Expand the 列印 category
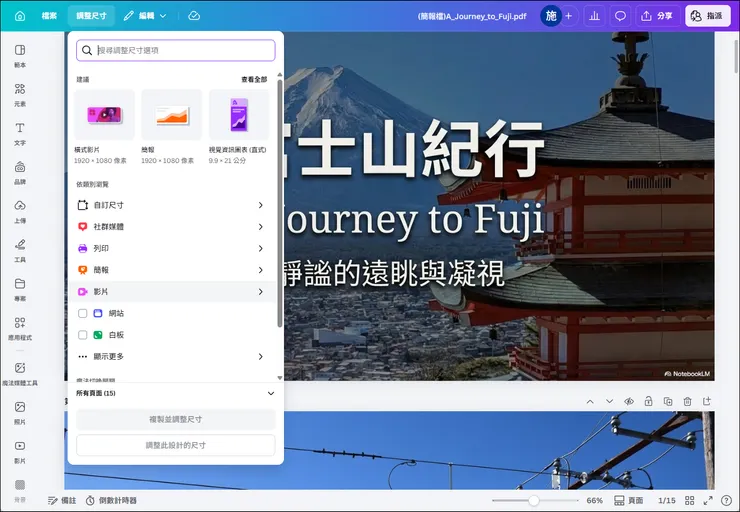This screenshot has height=512, width=740. point(173,248)
